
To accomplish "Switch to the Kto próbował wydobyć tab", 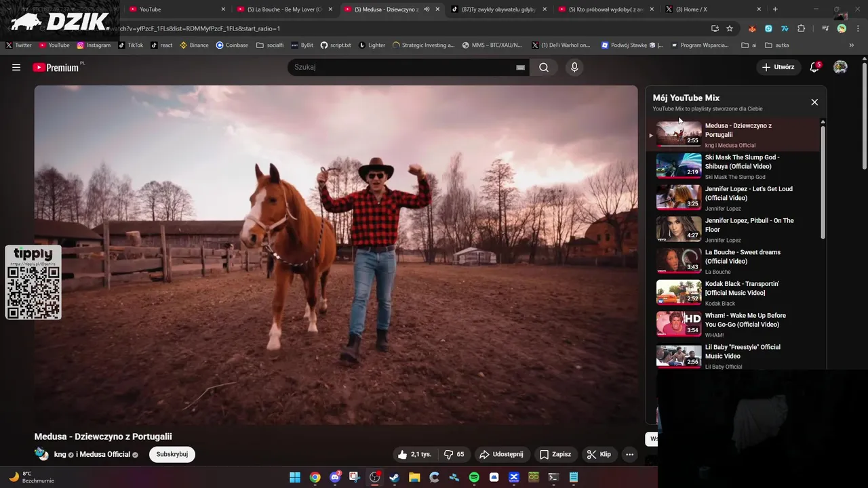I will click(x=606, y=9).
